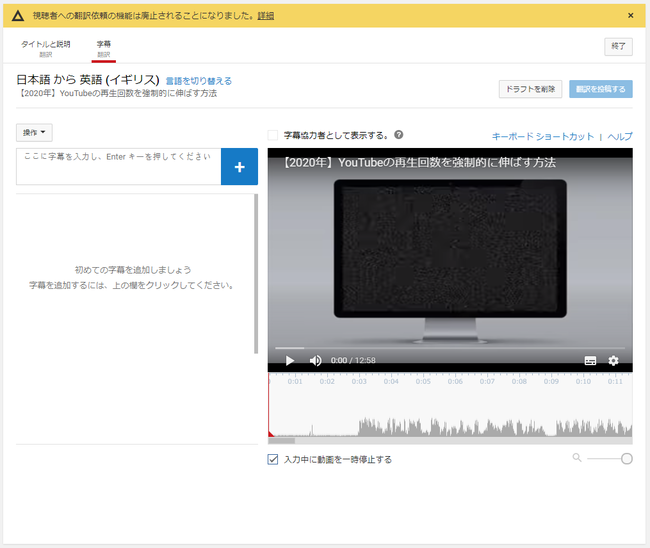The image size is (650, 548).
Task: Click the warning triangle icon in banner
Action: coord(18,16)
